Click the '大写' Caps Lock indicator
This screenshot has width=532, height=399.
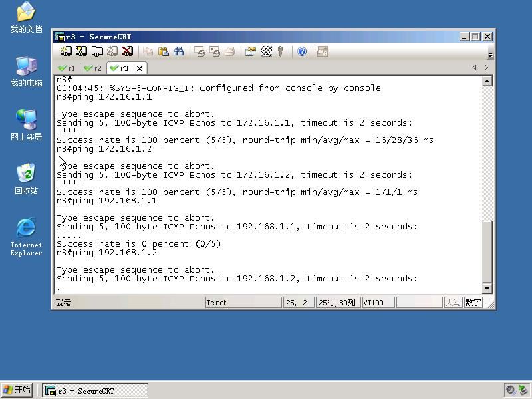(453, 303)
